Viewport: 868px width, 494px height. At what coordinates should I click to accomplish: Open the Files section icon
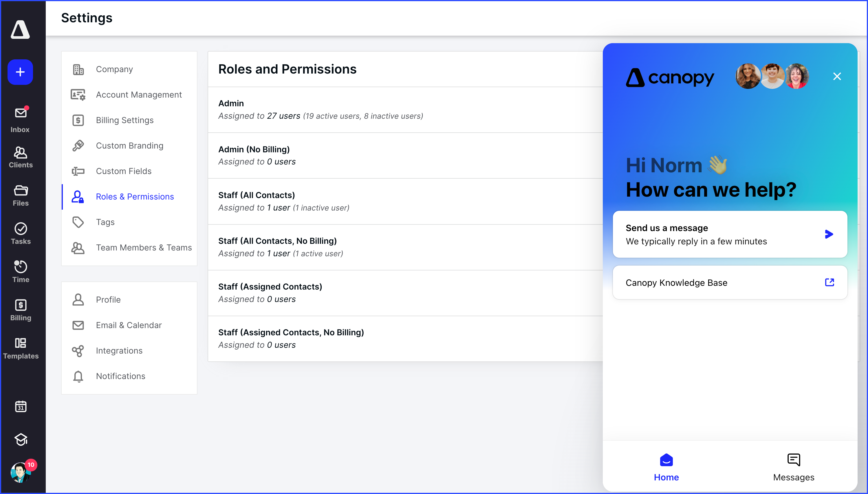20,195
